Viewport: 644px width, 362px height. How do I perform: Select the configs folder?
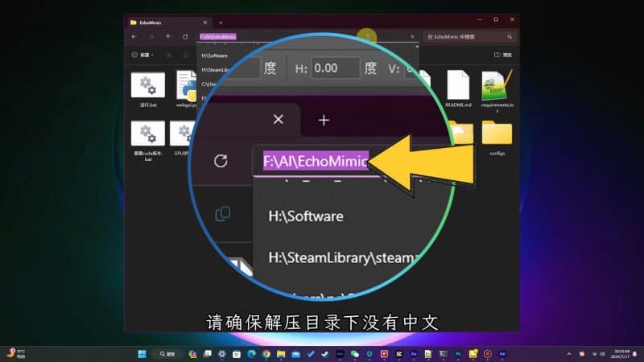pyautogui.click(x=497, y=138)
